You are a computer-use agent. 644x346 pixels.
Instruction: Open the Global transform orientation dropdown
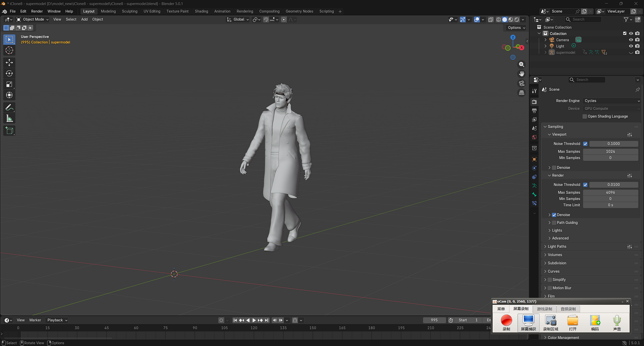[x=238, y=19]
